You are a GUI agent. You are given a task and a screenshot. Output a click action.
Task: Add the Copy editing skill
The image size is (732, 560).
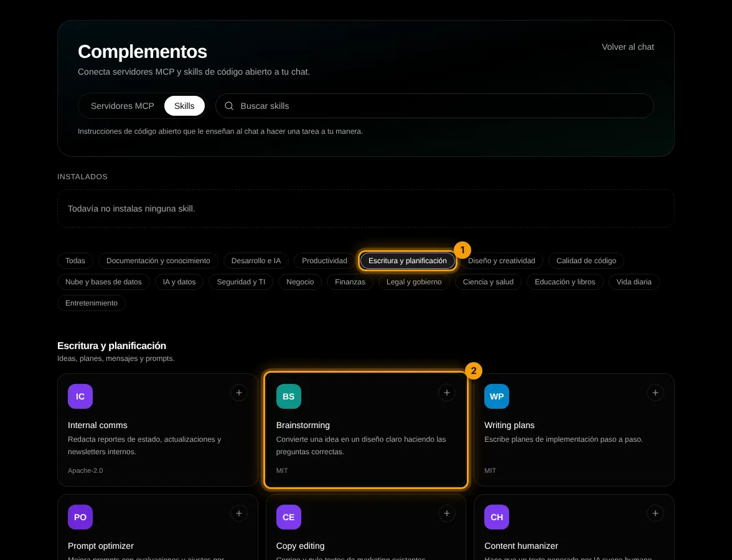(x=447, y=513)
